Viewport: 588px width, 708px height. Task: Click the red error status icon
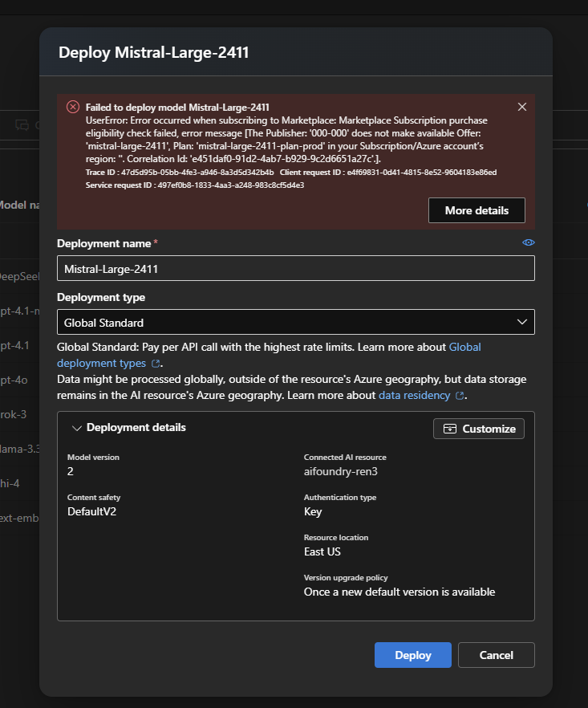pos(73,107)
